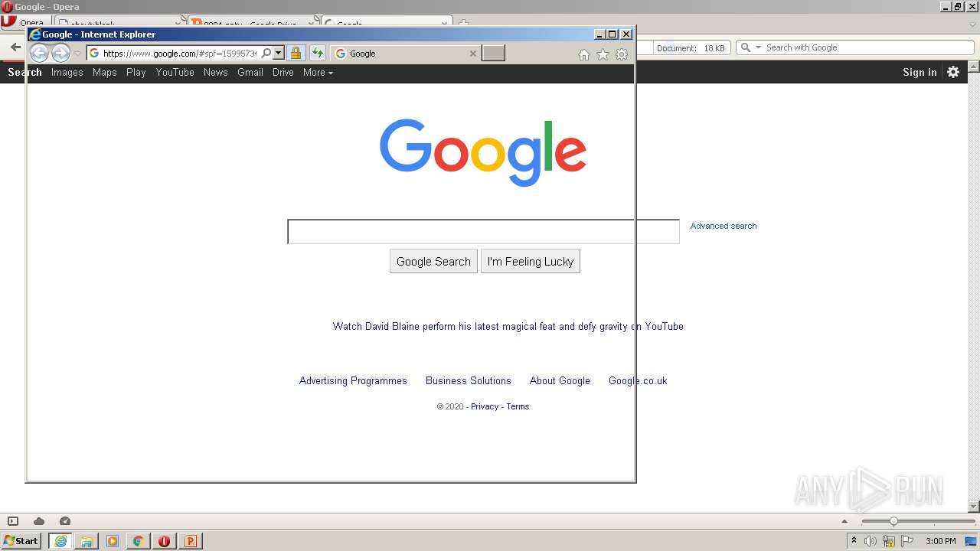Click Search in the Google top bar

[24, 72]
